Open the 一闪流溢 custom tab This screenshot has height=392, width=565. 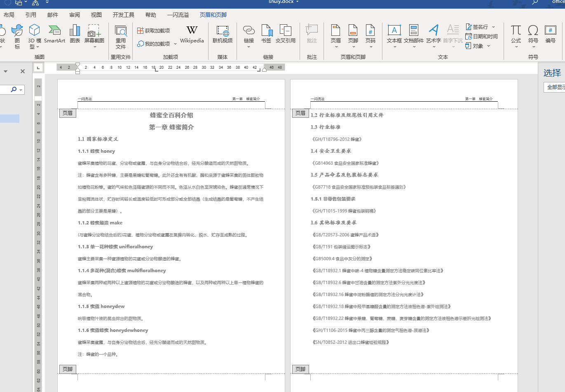[x=178, y=15]
